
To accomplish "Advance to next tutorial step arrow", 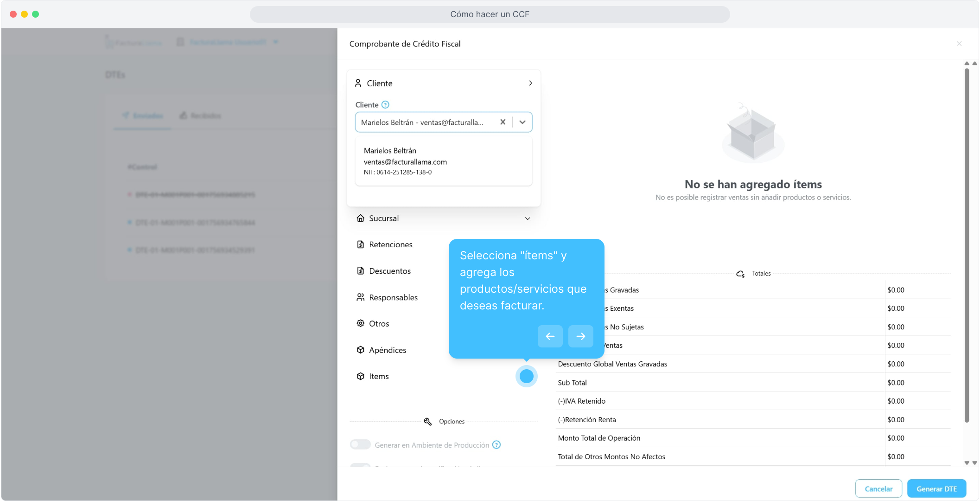I will 580,336.
